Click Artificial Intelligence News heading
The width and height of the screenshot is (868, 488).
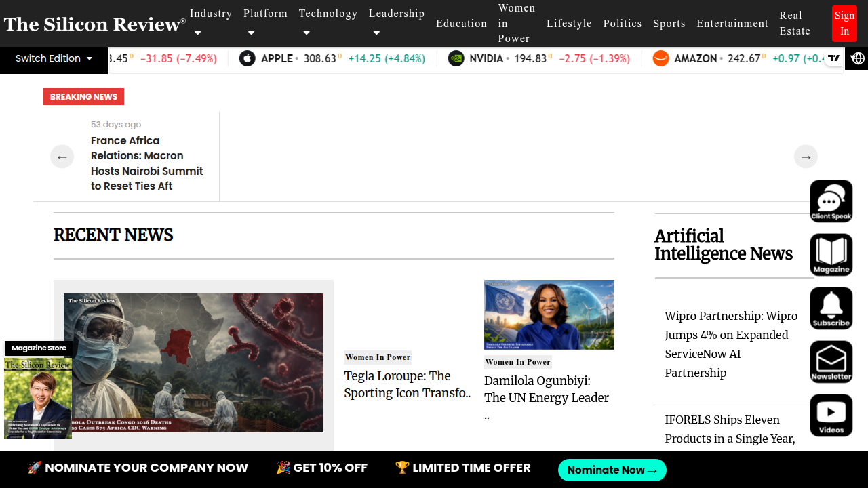tap(724, 245)
